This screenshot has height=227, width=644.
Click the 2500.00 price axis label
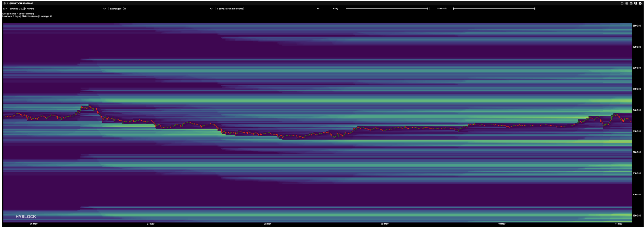(637, 89)
